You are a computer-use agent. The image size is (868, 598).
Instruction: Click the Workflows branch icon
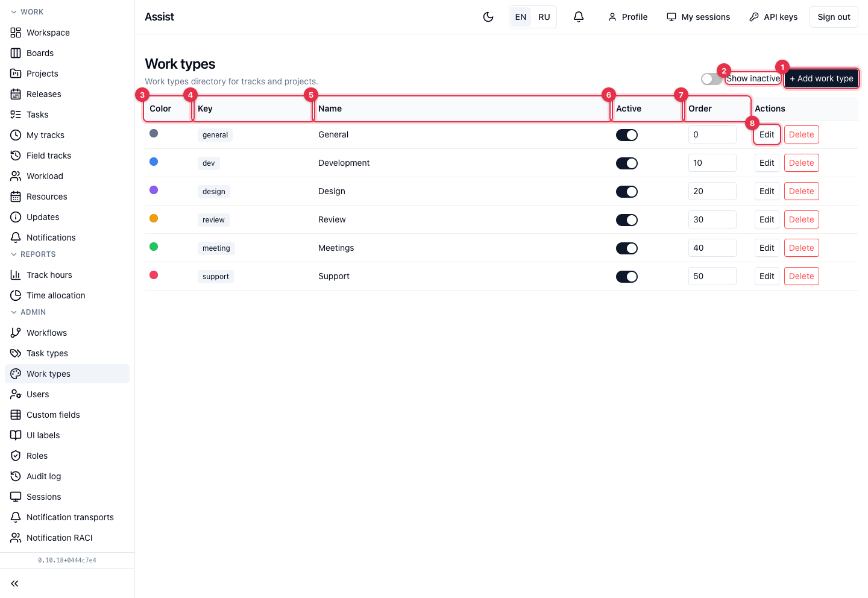point(16,333)
